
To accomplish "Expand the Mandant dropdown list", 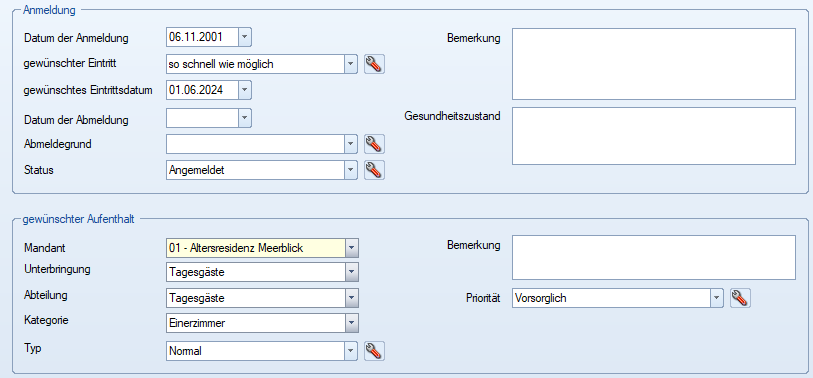I will tap(352, 248).
